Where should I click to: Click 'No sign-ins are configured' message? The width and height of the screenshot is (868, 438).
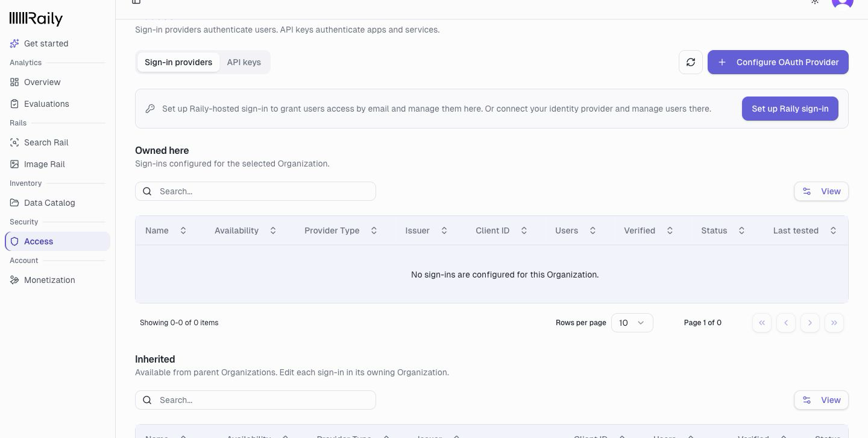505,275
